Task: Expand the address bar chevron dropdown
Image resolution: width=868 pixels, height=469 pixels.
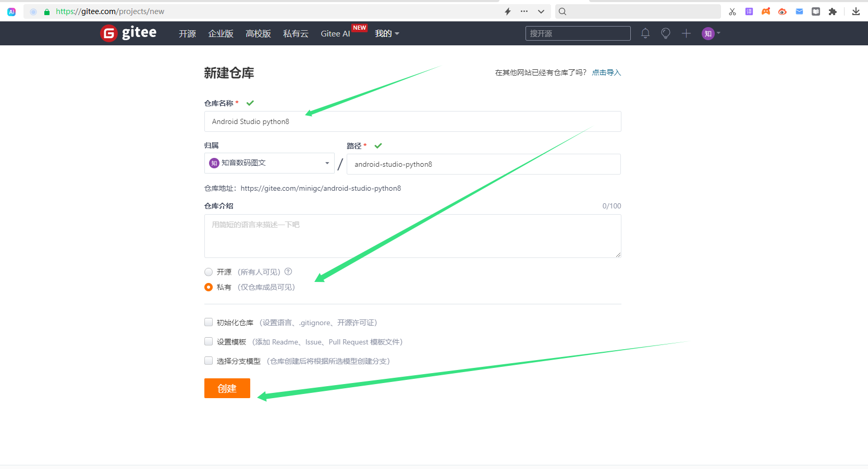Action: click(x=541, y=11)
